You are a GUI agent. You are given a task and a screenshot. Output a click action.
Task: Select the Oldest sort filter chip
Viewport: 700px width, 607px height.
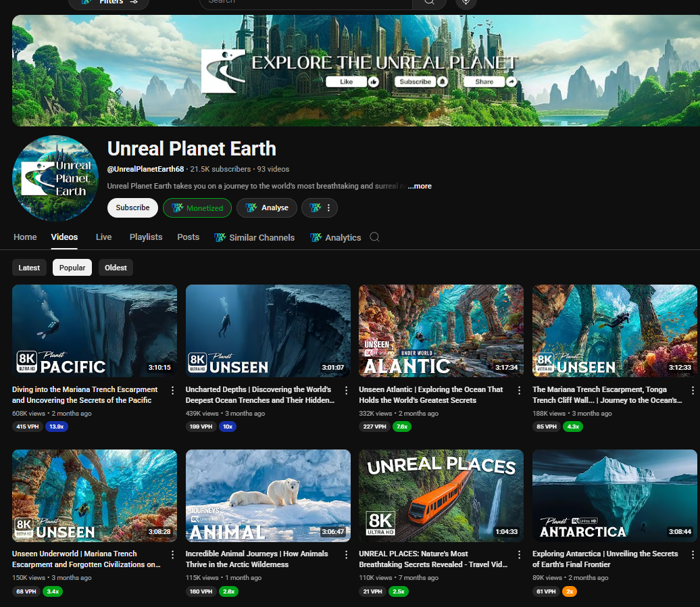[x=116, y=268]
